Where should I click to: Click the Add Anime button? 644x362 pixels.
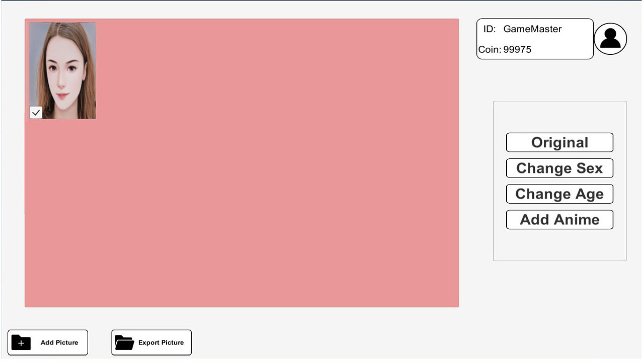[x=559, y=220]
